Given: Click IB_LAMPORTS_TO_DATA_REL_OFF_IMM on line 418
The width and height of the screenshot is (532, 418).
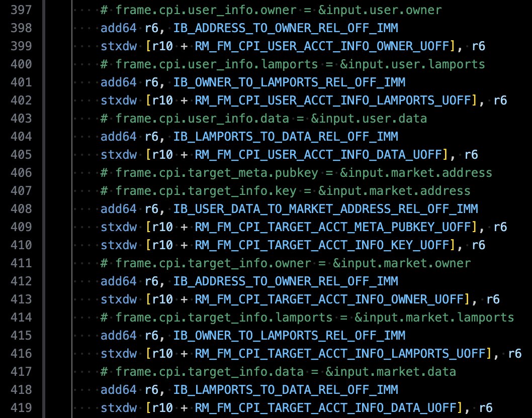Looking at the screenshot, I should (x=286, y=390).
